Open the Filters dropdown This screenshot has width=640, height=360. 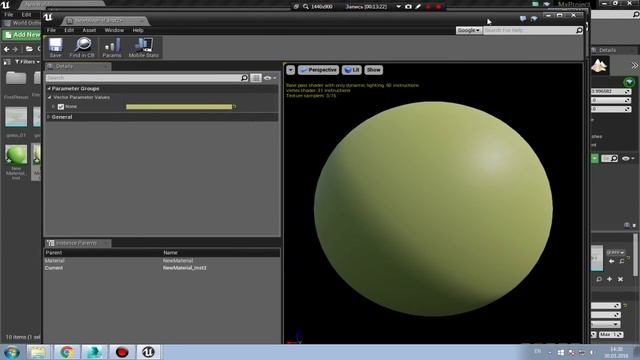point(27,62)
